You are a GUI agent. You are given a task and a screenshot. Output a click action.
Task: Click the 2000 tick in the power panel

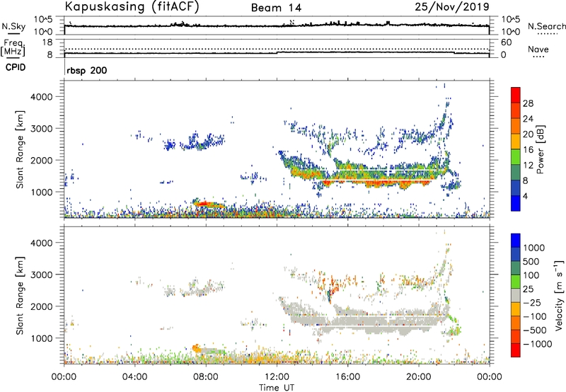tap(41, 160)
